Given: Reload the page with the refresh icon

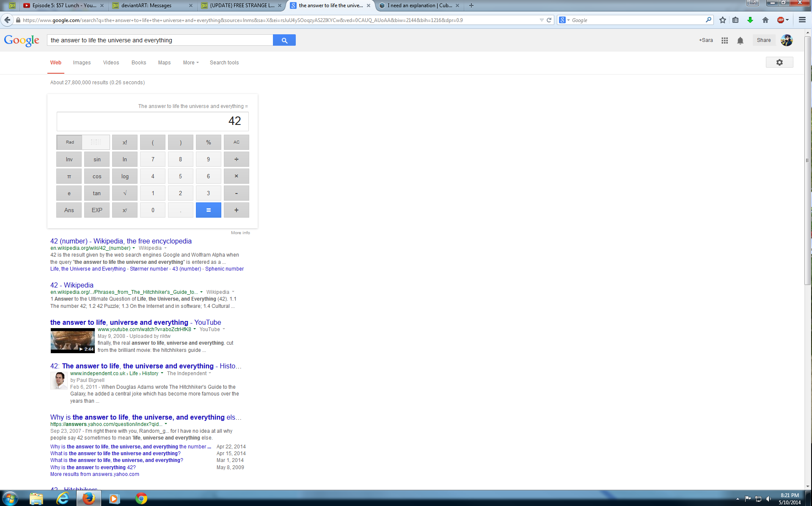Looking at the screenshot, I should click(x=549, y=20).
